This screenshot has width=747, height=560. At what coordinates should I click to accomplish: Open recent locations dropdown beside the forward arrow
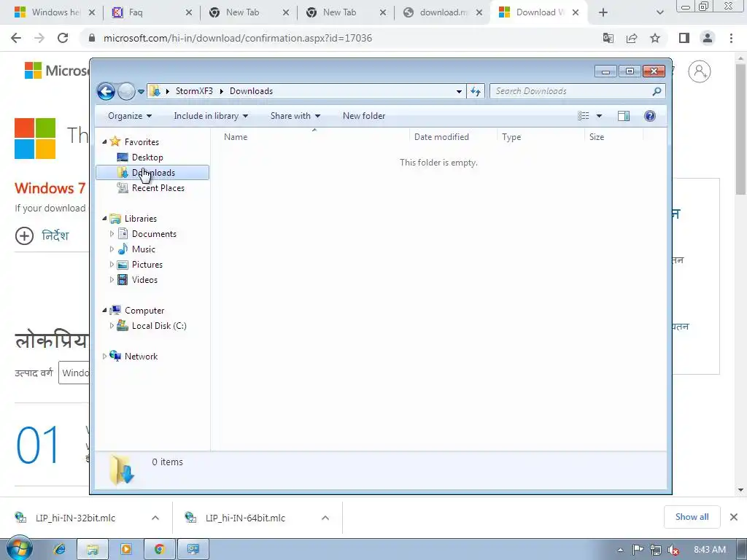[141, 91]
